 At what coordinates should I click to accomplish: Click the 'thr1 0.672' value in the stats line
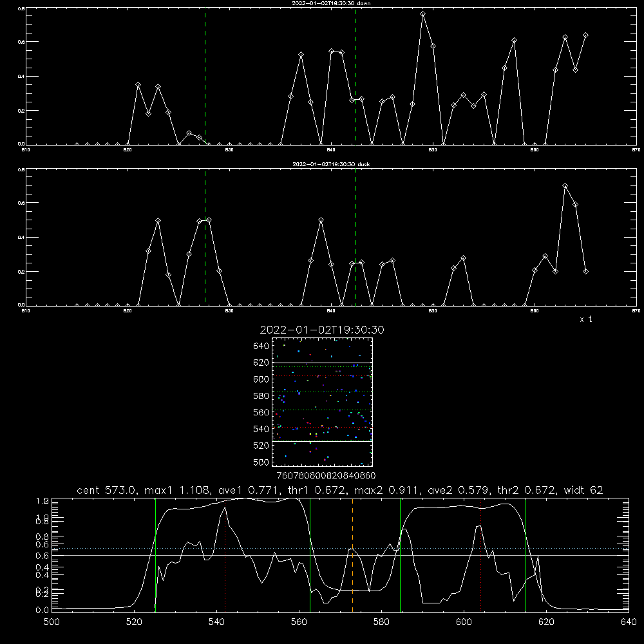click(x=319, y=490)
